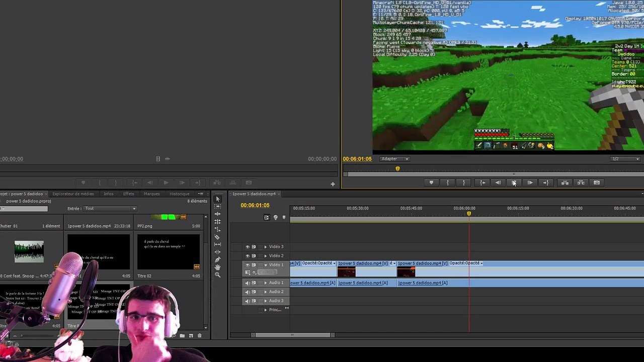Image resolution: width=644 pixels, height=362 pixels.
Task: Open the display style icon on Vidéo 1
Action: 248,273
